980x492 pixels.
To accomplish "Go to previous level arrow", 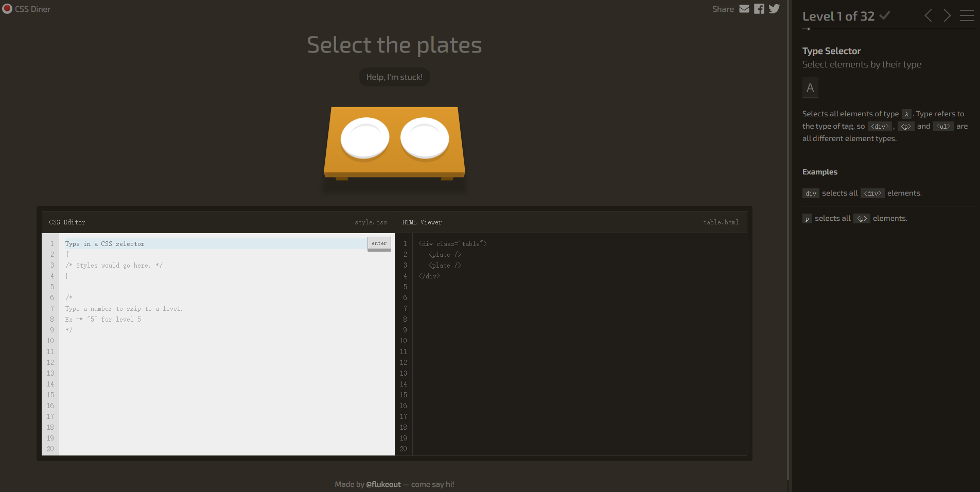I will tap(928, 15).
